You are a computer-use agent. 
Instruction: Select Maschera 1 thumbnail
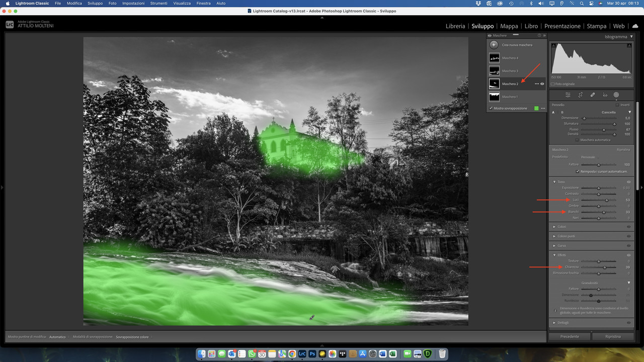click(494, 97)
